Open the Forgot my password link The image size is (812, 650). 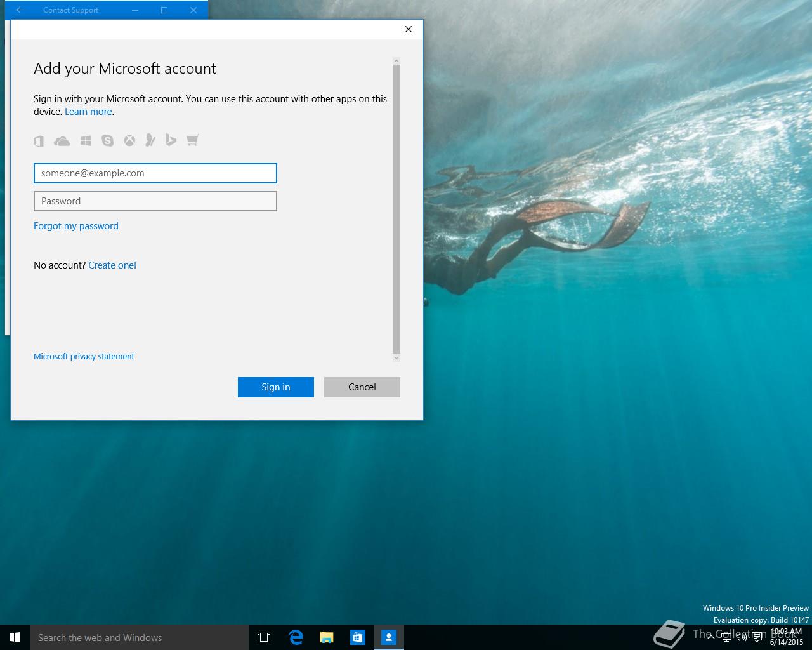76,226
